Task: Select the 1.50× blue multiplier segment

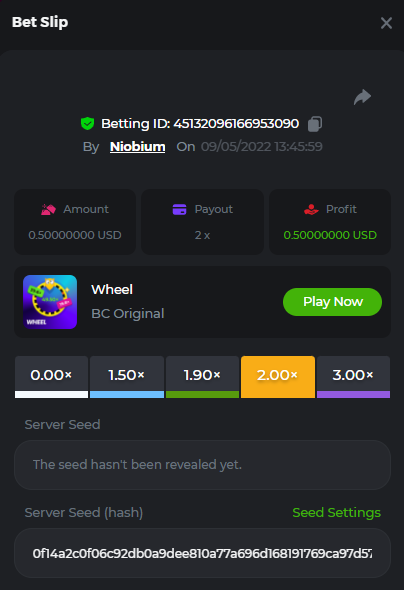Action: 127,377
